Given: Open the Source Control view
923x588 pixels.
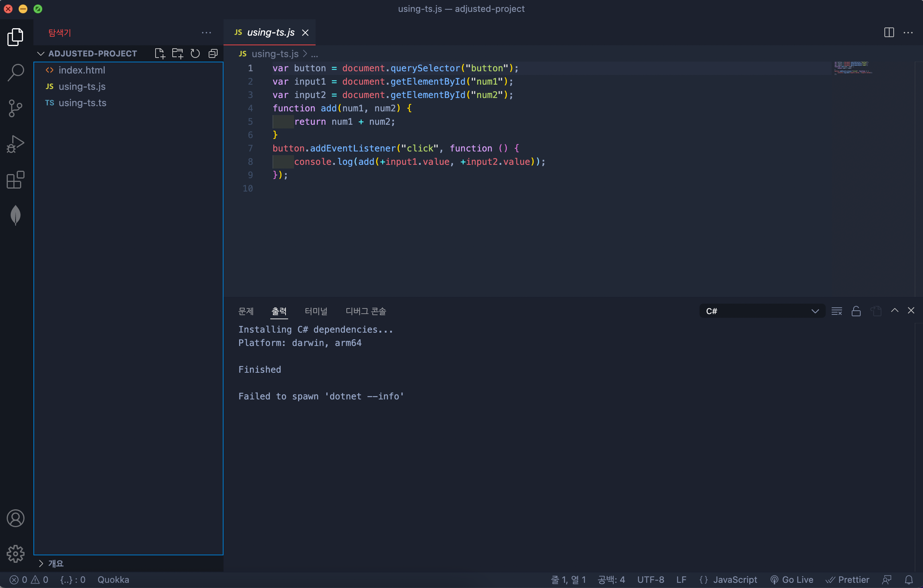Looking at the screenshot, I should [x=15, y=108].
